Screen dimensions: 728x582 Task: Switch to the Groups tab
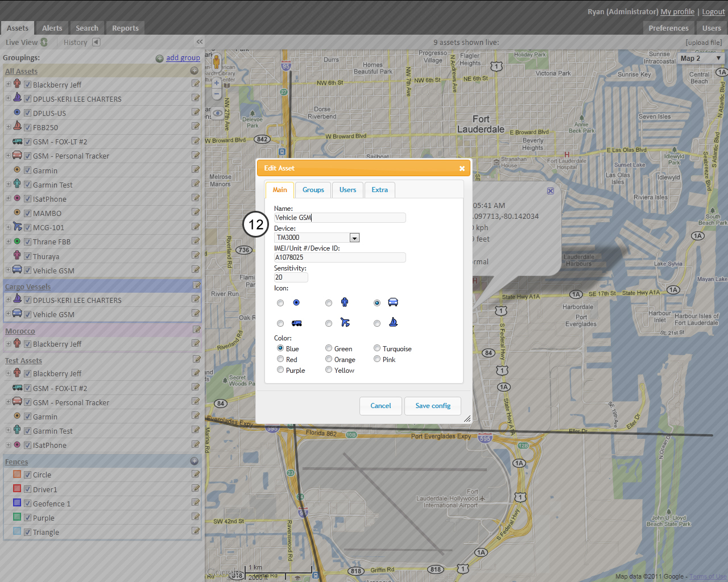tap(313, 190)
